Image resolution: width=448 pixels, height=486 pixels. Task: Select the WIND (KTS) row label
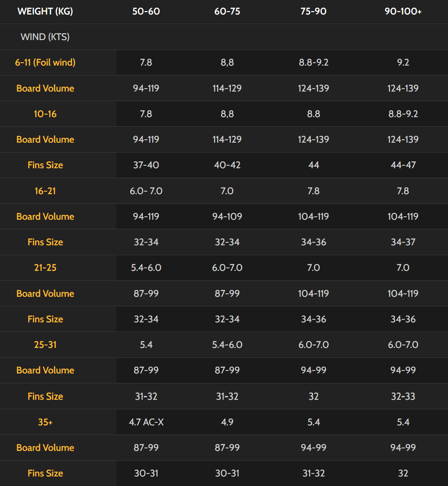pos(45,37)
